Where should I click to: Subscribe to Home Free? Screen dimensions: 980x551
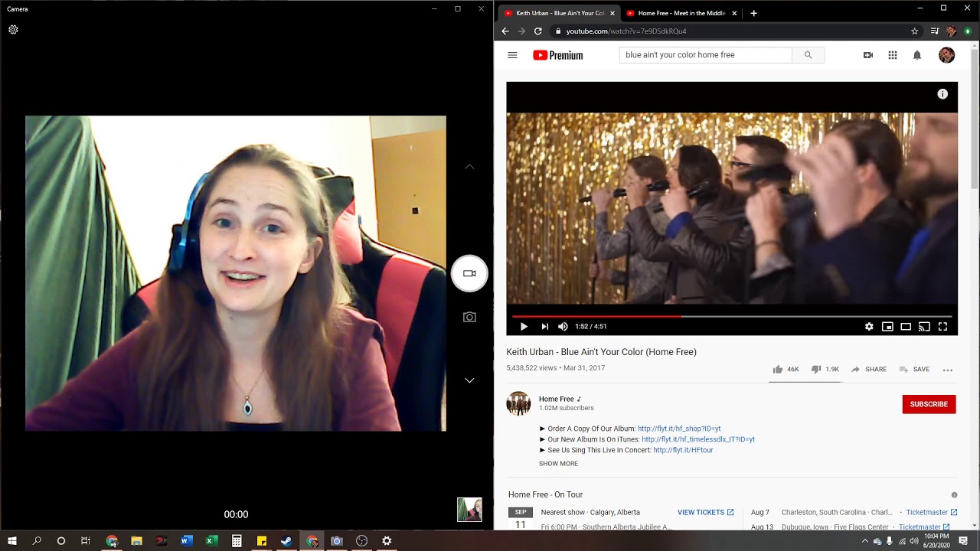pyautogui.click(x=929, y=404)
